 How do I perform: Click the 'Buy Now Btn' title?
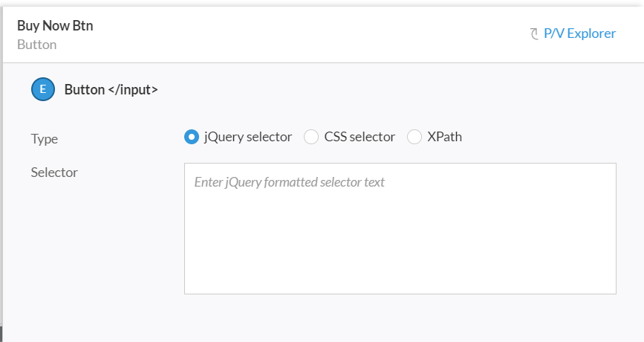coord(55,25)
